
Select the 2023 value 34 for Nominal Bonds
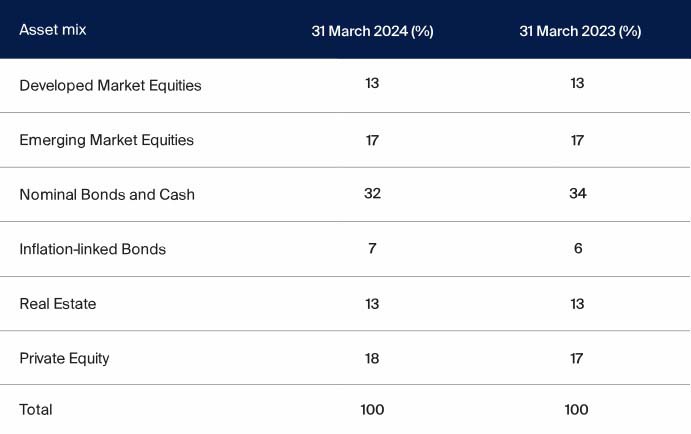pyautogui.click(x=578, y=193)
